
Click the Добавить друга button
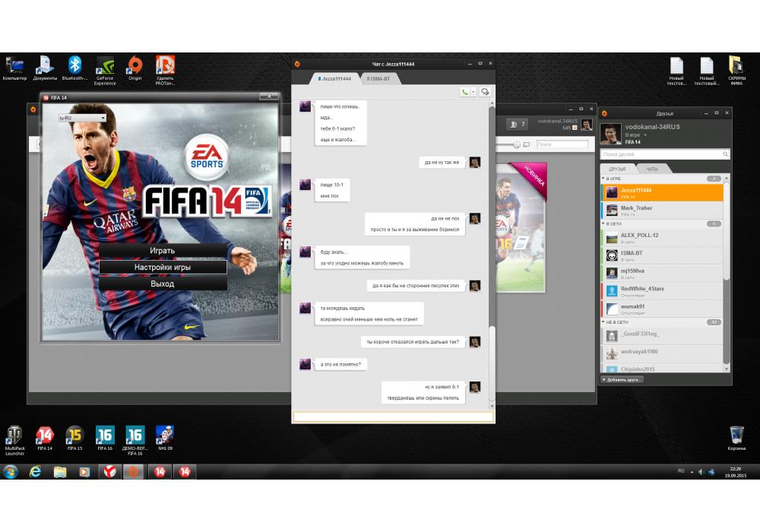pyautogui.click(x=622, y=379)
